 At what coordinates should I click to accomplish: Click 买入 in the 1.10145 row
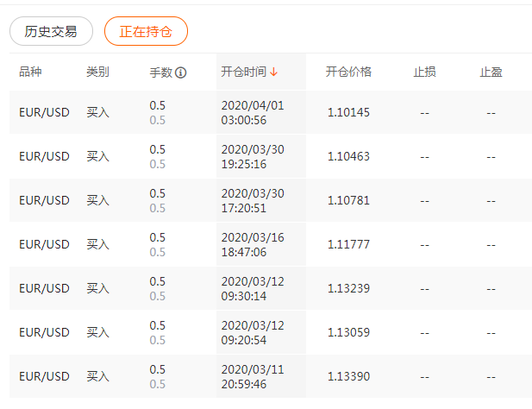(97, 112)
